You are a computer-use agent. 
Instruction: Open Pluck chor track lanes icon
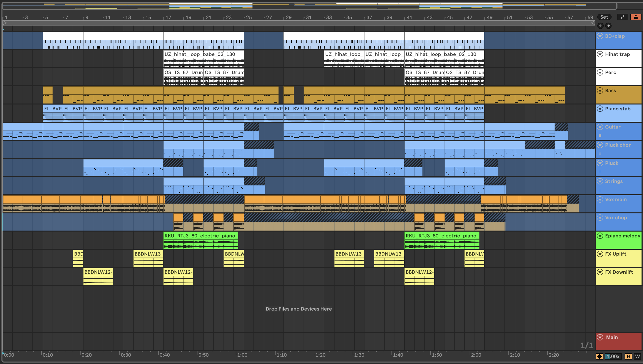point(600,154)
